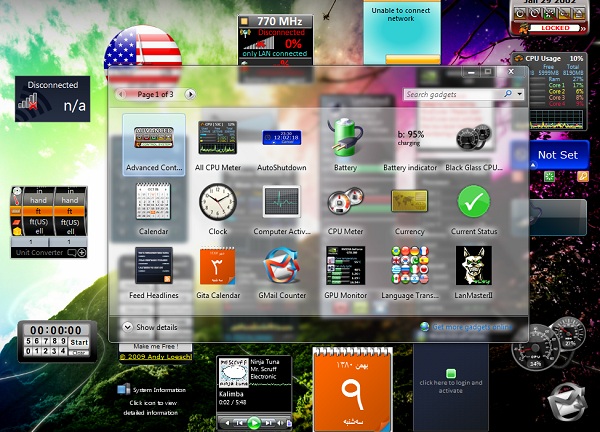Select the Language Translator flags gadget
600x432 pixels.
point(409,266)
